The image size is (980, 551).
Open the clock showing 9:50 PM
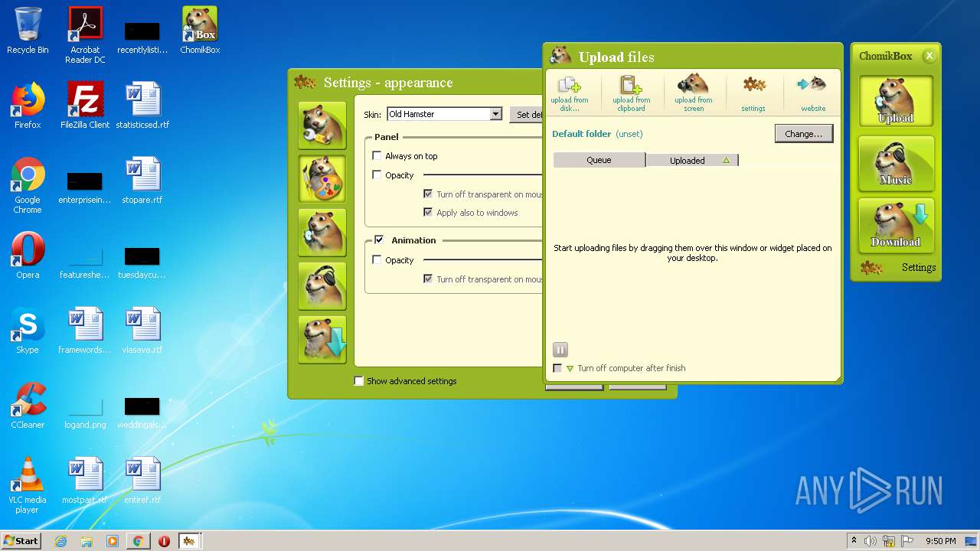[941, 541]
